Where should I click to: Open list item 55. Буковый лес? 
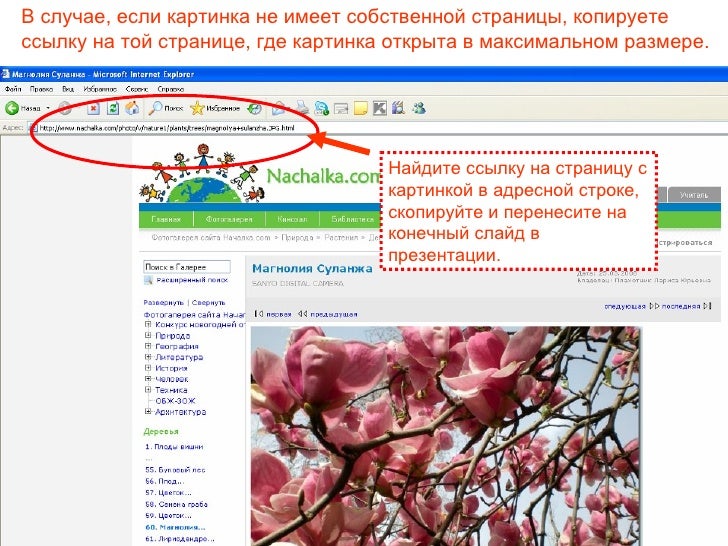pyautogui.click(x=175, y=469)
